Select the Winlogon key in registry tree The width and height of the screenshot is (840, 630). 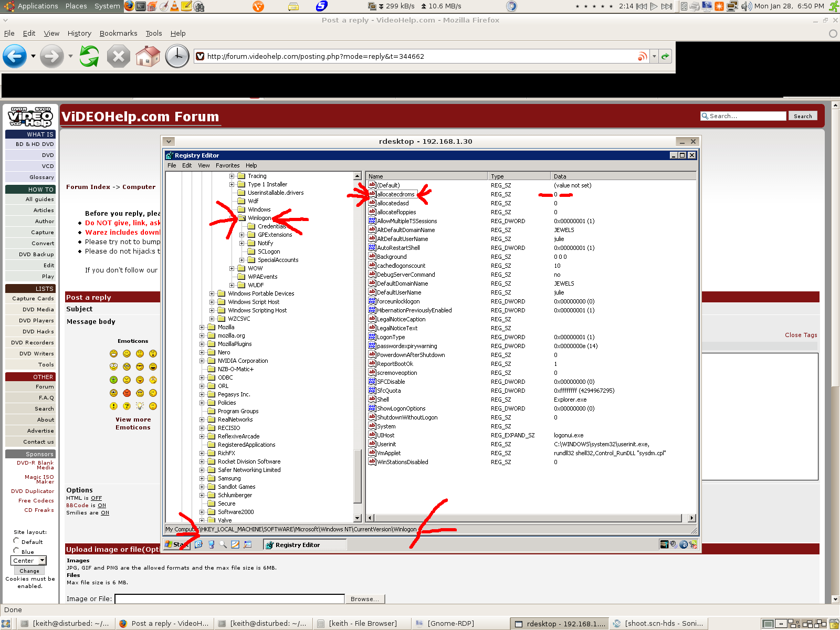tap(259, 218)
